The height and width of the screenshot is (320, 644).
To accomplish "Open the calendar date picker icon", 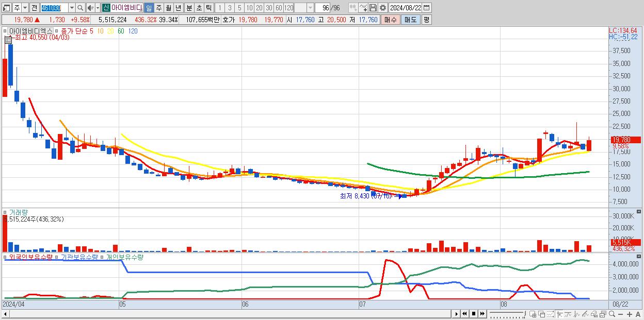I will tap(428, 8).
